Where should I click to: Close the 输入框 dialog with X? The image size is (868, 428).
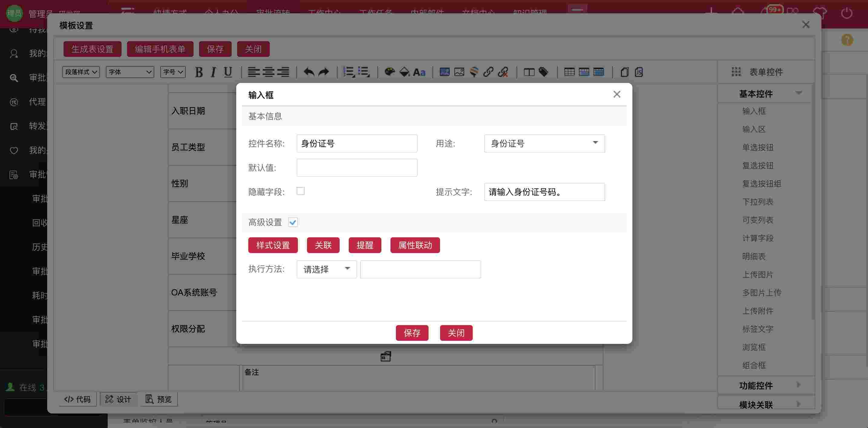pos(617,94)
